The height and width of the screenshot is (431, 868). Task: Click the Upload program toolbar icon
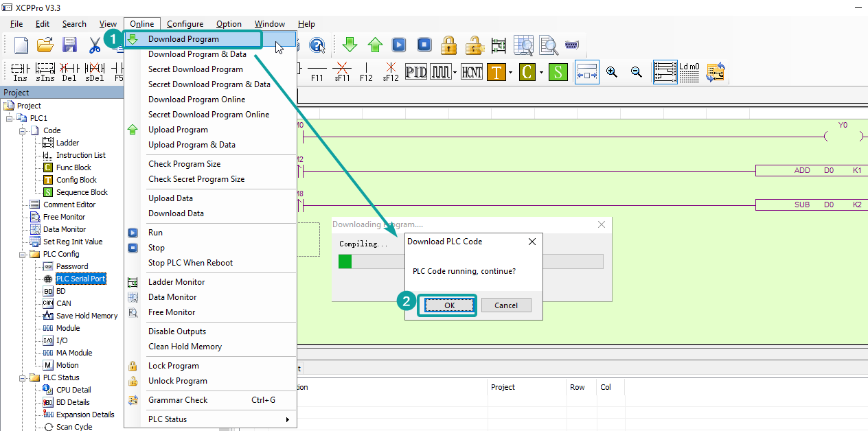coord(375,45)
